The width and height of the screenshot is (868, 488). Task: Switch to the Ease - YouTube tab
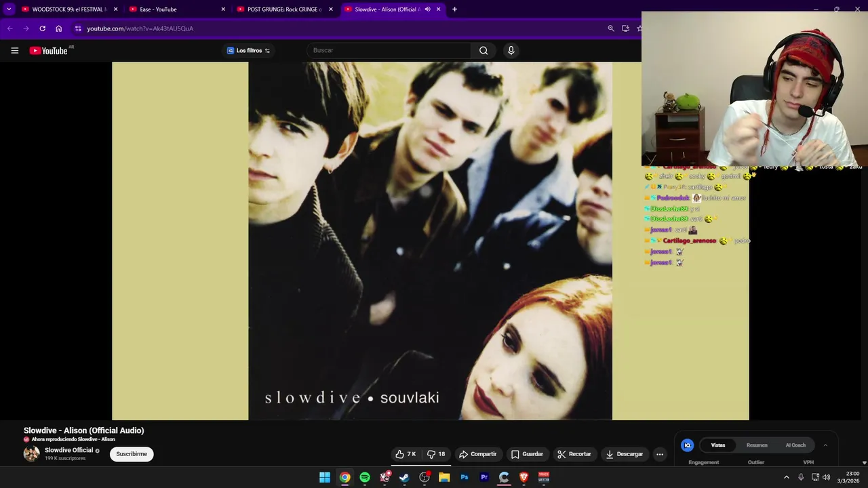point(176,9)
